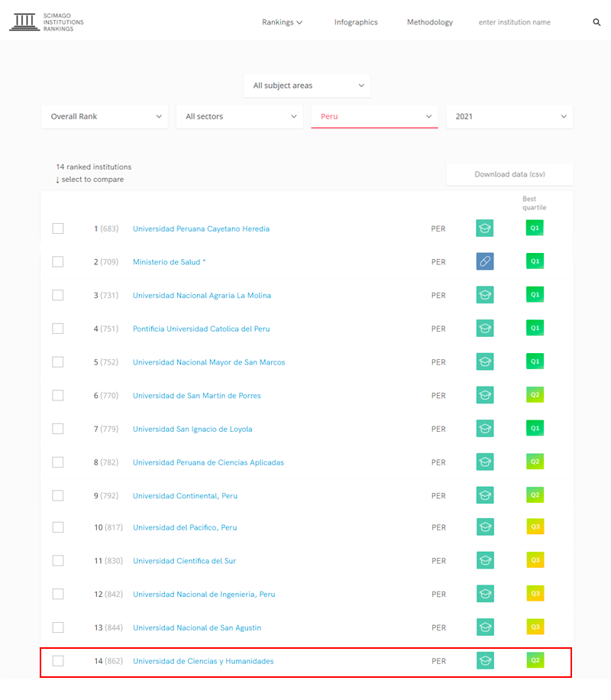Viewport: 611px width, 700px height.
Task: Click university icon for Nacional de San Agustin
Action: (485, 627)
